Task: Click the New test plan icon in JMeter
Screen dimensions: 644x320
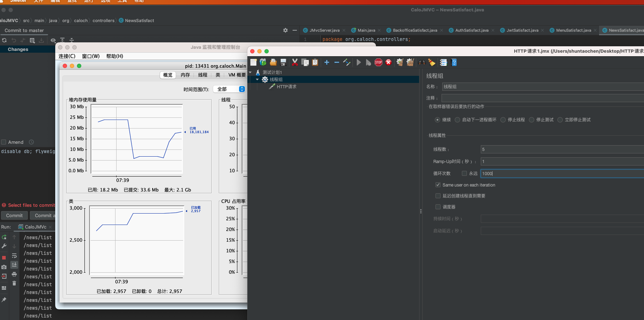Action: coord(253,62)
